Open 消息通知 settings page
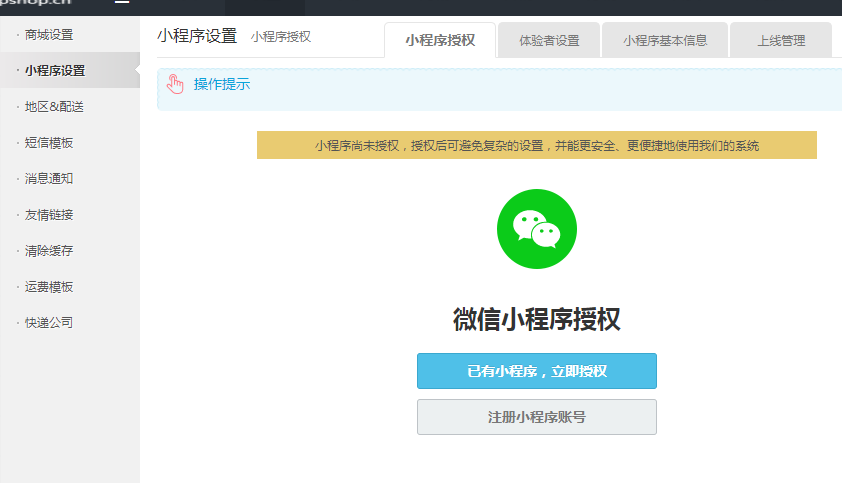842x483 pixels. point(49,179)
